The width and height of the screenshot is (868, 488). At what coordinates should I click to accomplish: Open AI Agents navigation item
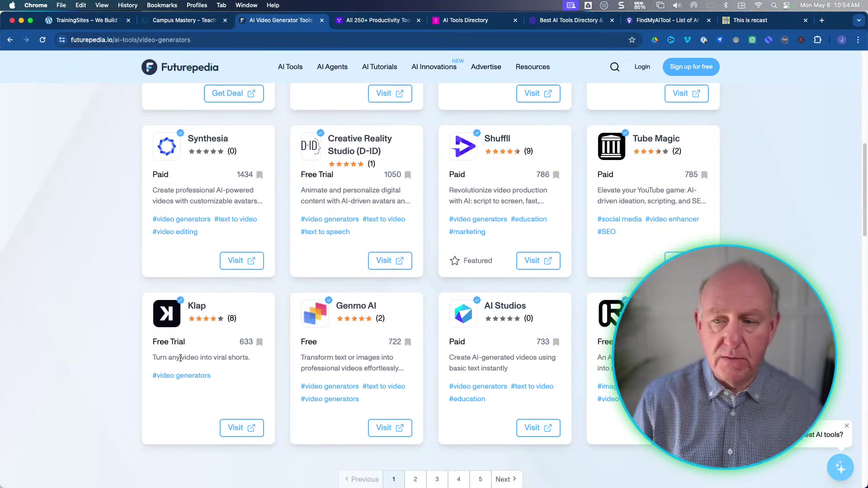(x=332, y=67)
